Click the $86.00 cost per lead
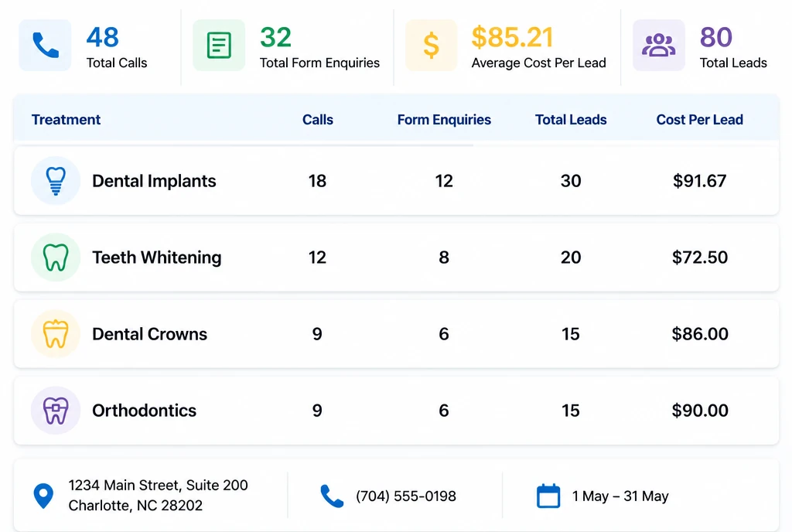 [x=699, y=334]
